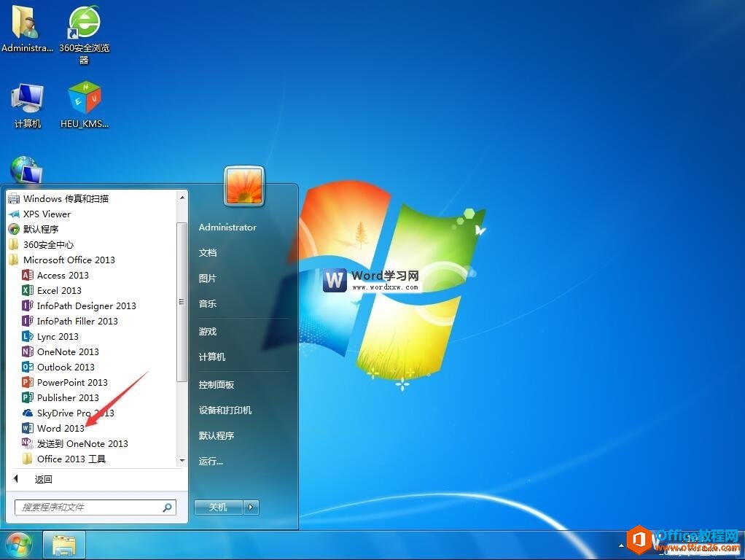
Task: Select Administrator folder desktop icon
Action: (x=26, y=28)
